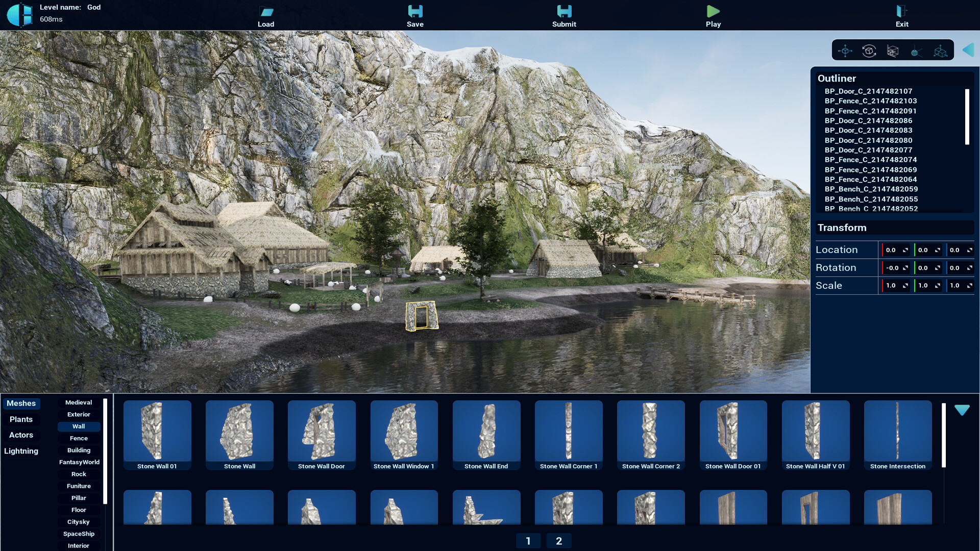Select BP_Door_C_2147482086 in Outliner
The width and height of the screenshot is (980, 551).
[x=868, y=120]
